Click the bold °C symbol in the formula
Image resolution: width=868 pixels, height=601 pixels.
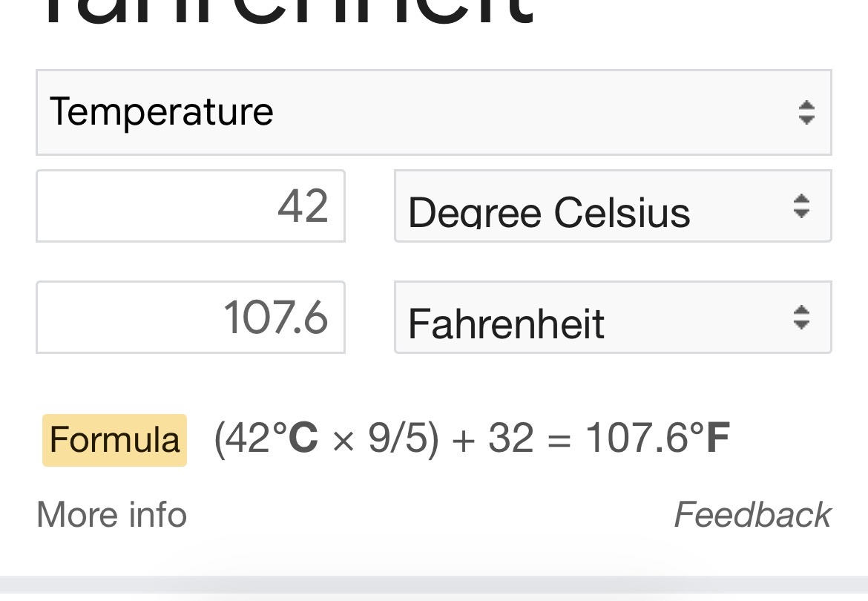coord(296,438)
